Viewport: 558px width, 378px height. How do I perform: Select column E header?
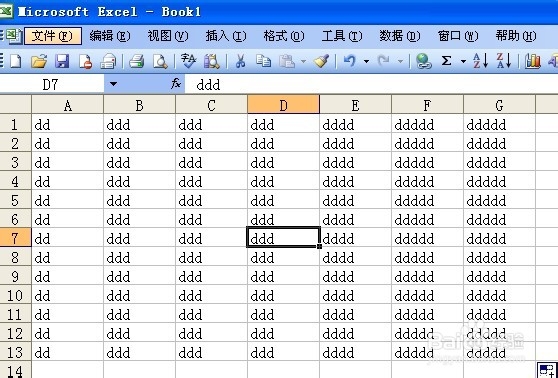tap(356, 105)
